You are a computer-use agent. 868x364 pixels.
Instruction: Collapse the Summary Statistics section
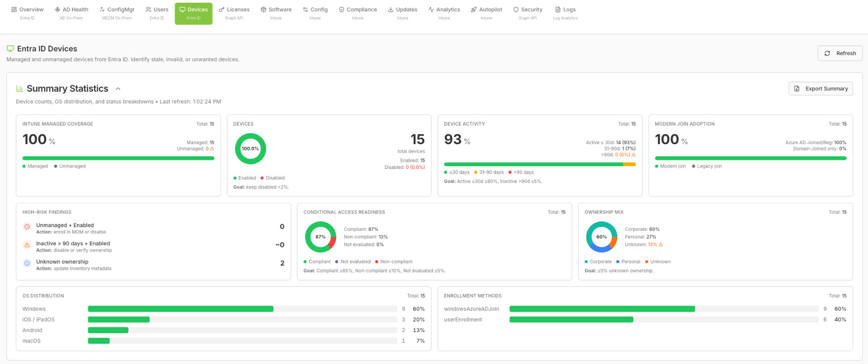pyautogui.click(x=118, y=89)
